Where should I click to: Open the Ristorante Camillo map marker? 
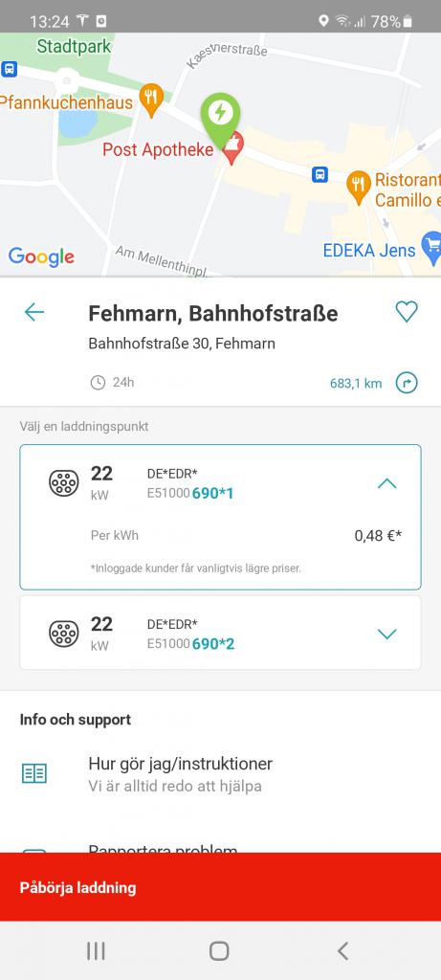[359, 188]
